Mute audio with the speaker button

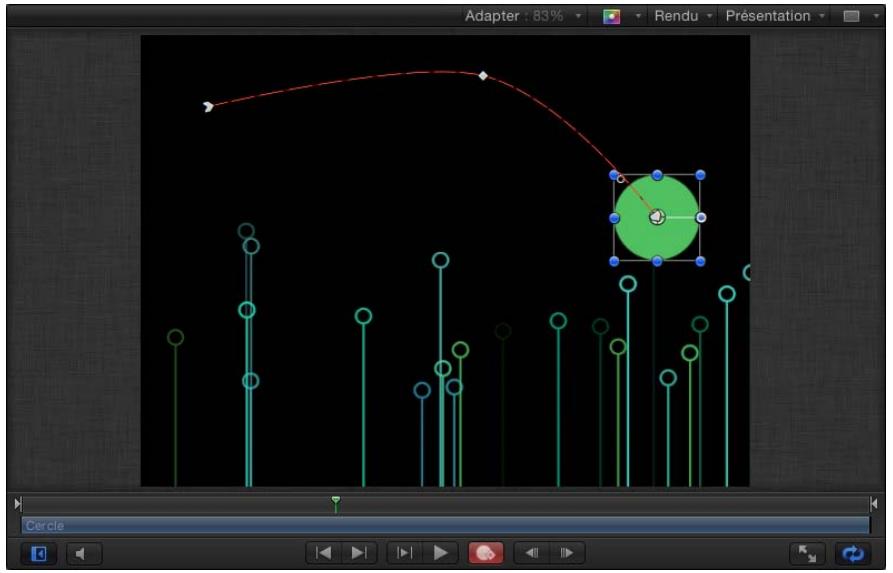coord(84,553)
